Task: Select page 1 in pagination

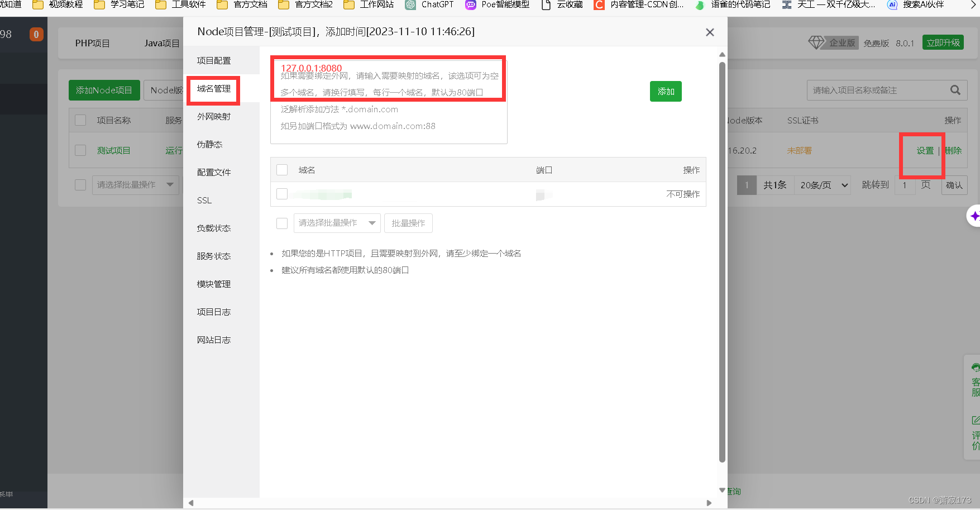Action: [747, 185]
